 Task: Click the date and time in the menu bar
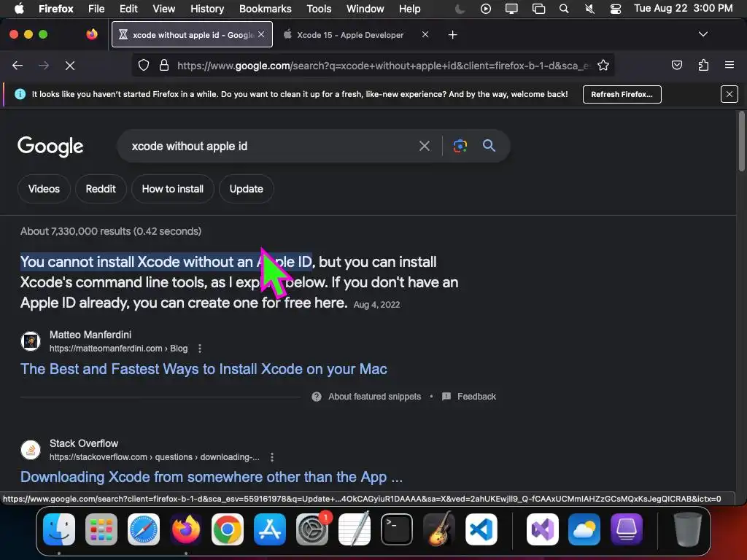pyautogui.click(x=683, y=8)
